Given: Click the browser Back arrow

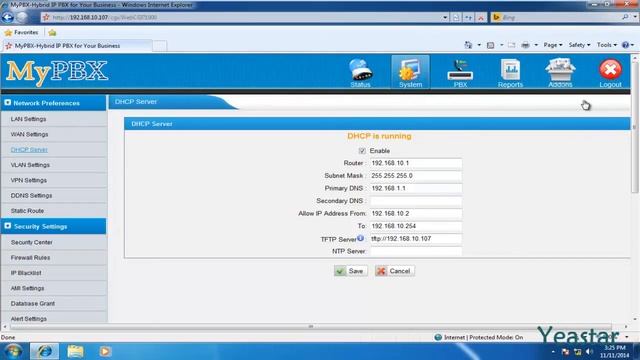Looking at the screenshot, I should (x=7, y=17).
